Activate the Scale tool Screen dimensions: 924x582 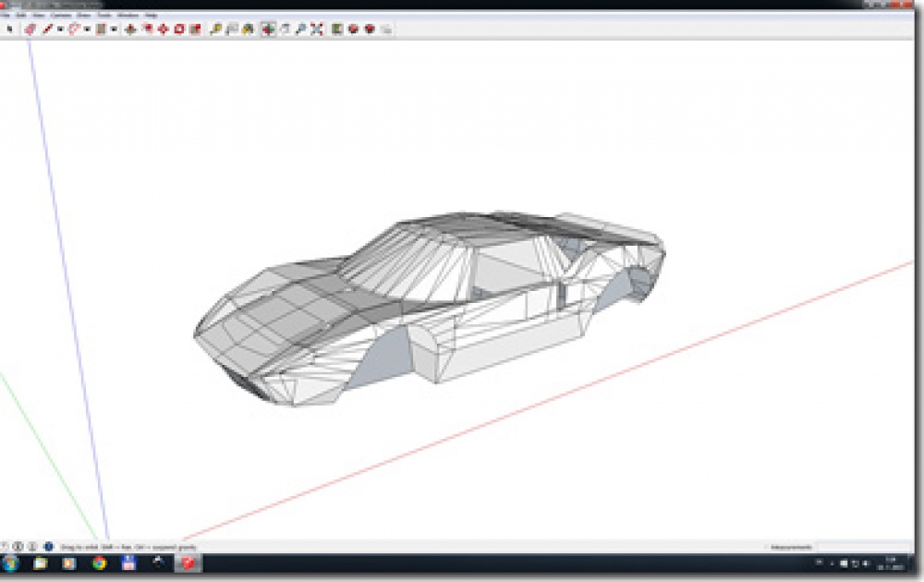[x=195, y=29]
